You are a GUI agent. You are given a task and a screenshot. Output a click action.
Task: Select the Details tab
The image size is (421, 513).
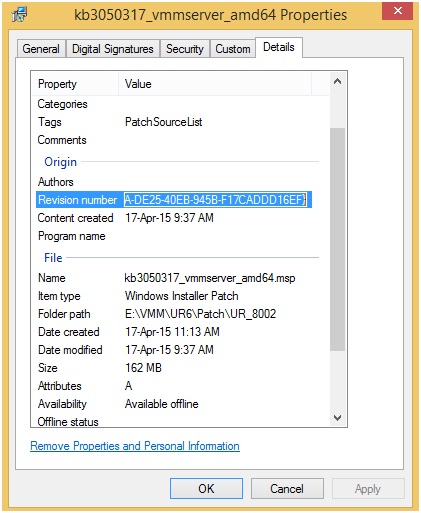point(279,47)
